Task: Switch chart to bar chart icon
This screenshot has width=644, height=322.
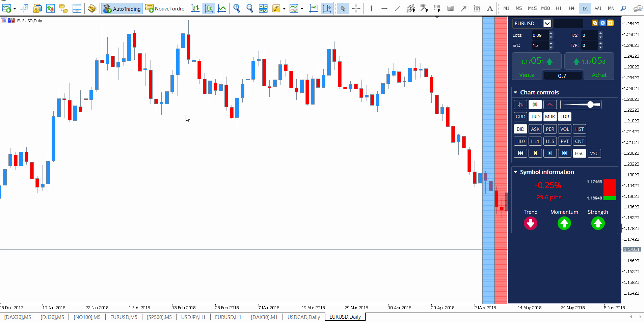Action: coord(195,8)
